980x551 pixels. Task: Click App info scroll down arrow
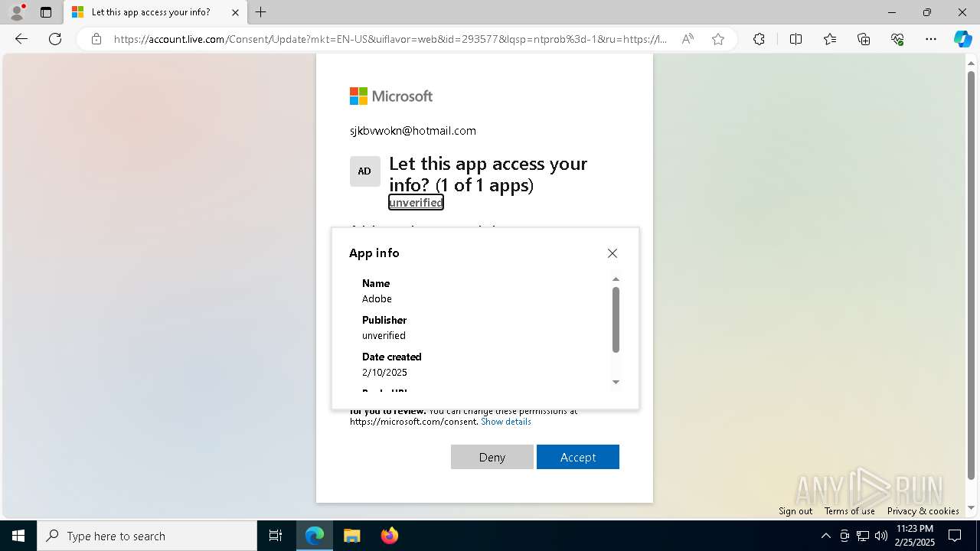pyautogui.click(x=616, y=382)
